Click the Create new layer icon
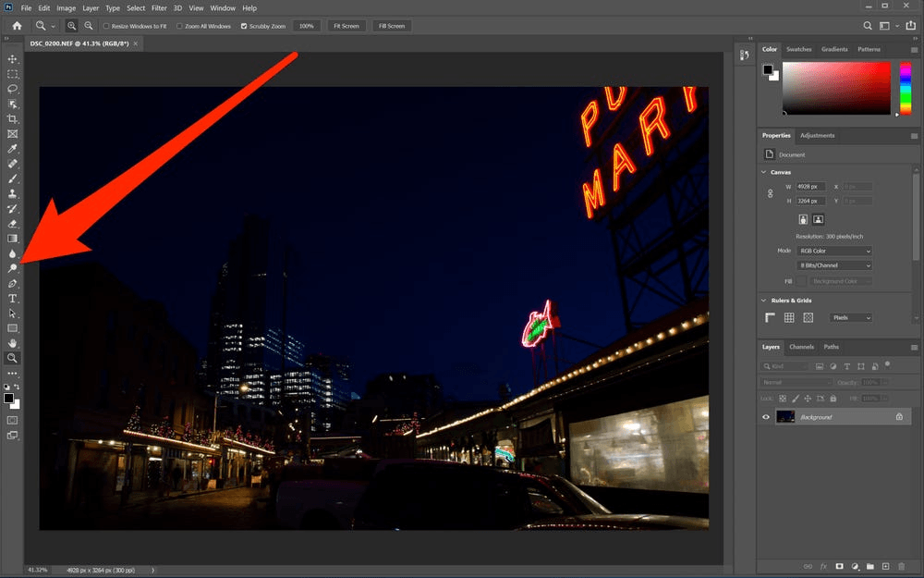The height and width of the screenshot is (578, 924). point(885,566)
